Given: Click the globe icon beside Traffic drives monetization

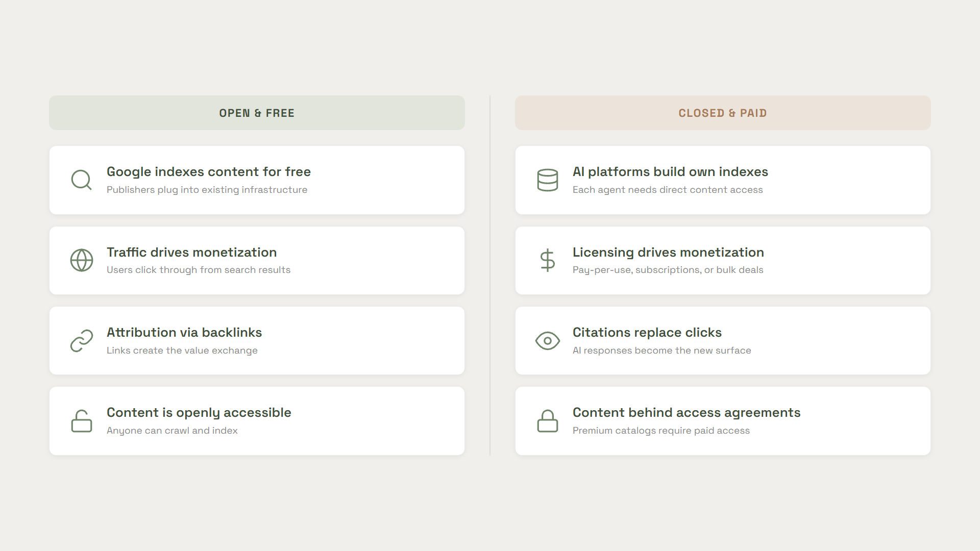Looking at the screenshot, I should click(x=81, y=260).
